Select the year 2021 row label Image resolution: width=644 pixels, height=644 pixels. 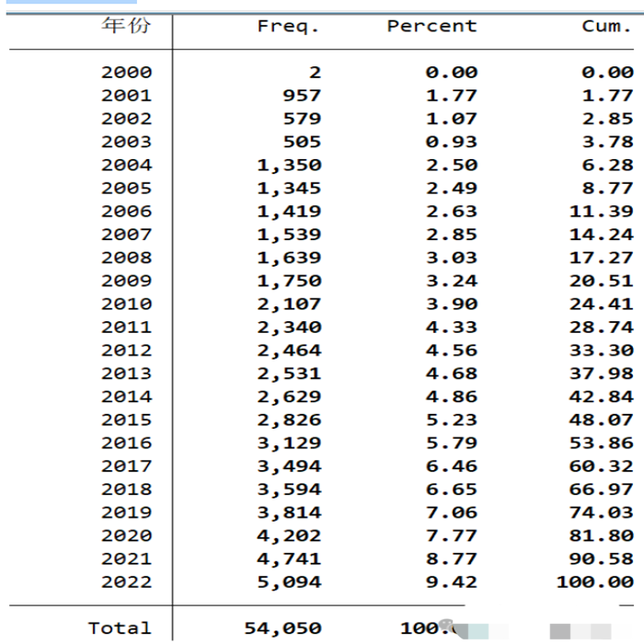(x=127, y=558)
